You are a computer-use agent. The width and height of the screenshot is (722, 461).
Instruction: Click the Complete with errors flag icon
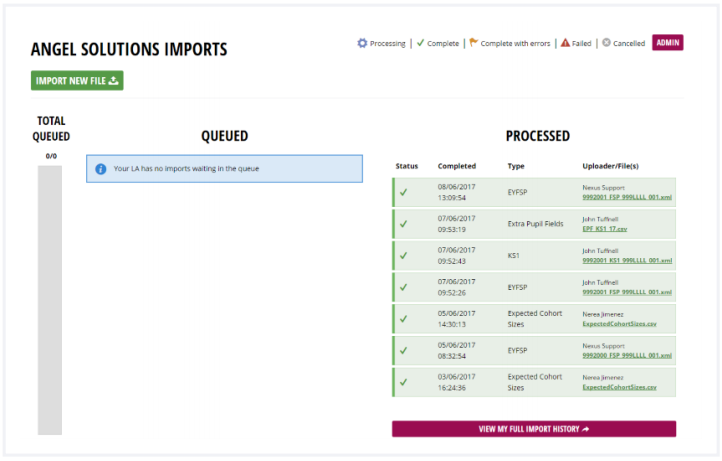click(474, 43)
